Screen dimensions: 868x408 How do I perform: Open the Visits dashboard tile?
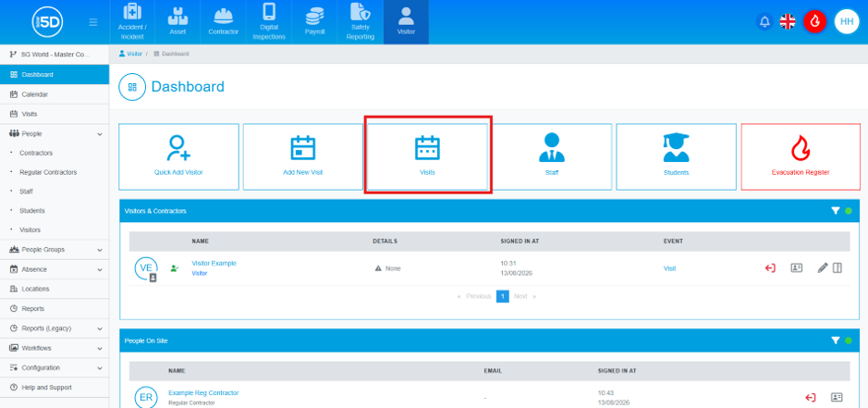(427, 157)
